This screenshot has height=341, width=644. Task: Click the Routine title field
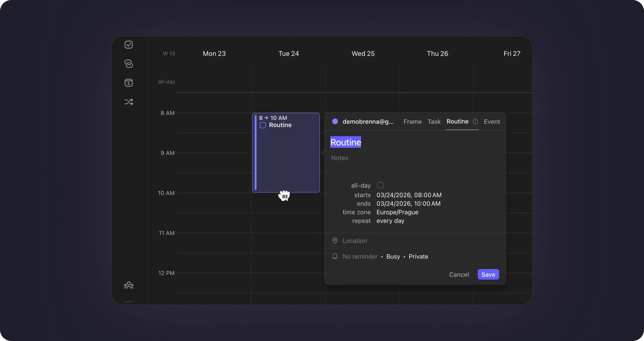pos(346,142)
